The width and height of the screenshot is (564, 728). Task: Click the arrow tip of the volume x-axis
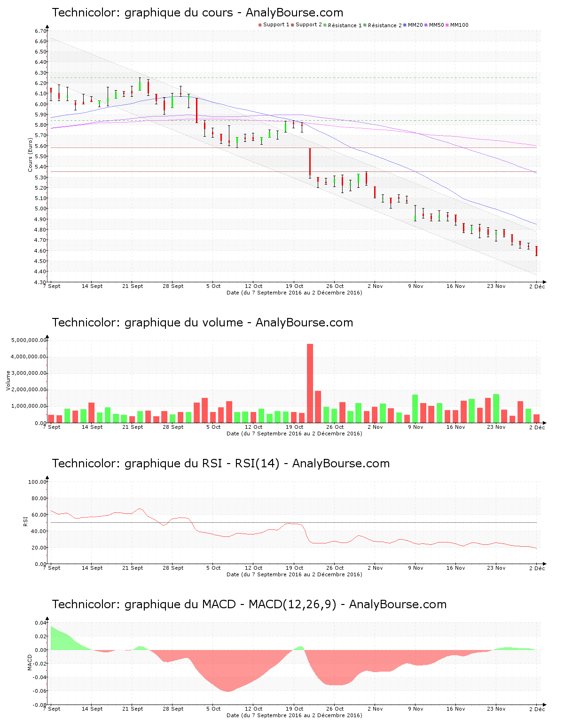pyautogui.click(x=545, y=422)
